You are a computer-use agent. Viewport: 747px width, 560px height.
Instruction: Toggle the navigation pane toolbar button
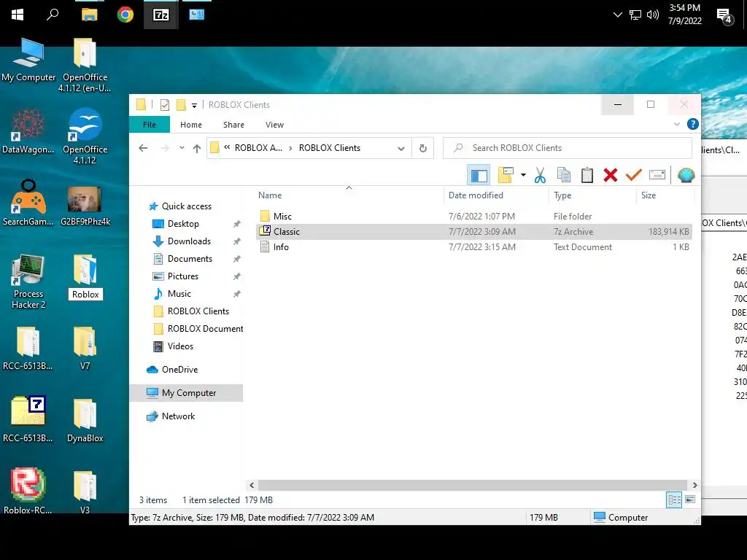(479, 175)
